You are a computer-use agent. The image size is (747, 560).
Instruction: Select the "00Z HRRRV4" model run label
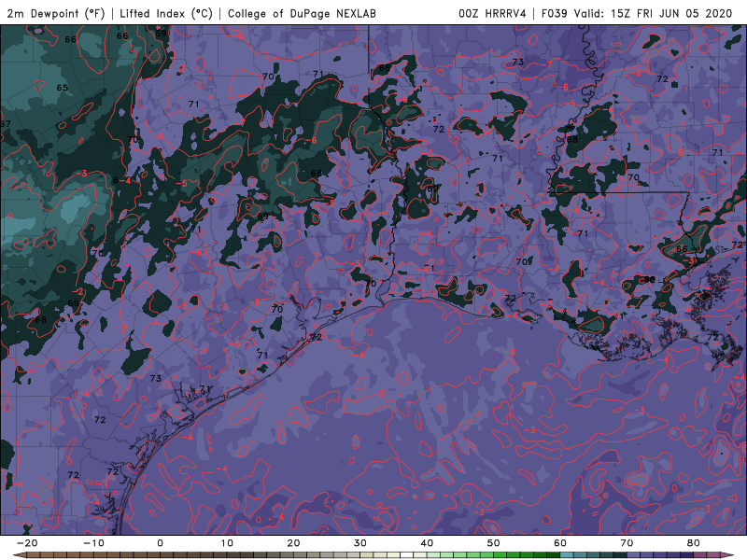(x=492, y=13)
